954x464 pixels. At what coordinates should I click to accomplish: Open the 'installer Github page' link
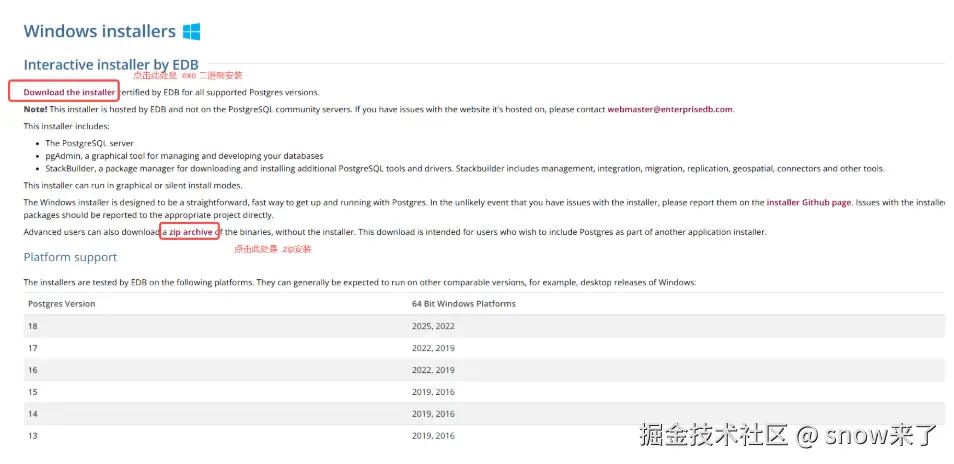pyautogui.click(x=809, y=203)
